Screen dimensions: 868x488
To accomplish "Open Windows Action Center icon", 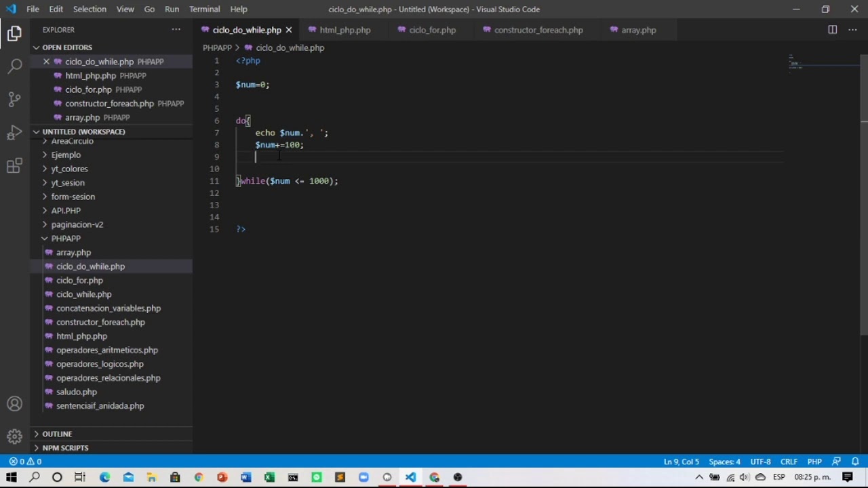I will pos(848,477).
